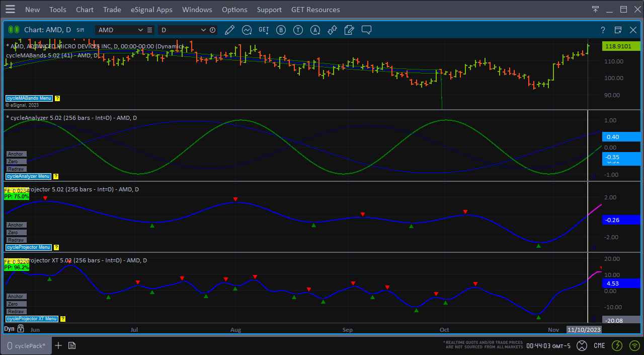Click the hourglass session icon
This screenshot has height=355, width=644.
582,346
